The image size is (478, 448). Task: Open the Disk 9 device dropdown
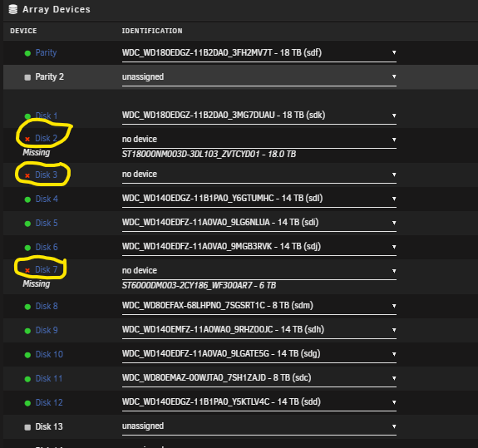259,330
